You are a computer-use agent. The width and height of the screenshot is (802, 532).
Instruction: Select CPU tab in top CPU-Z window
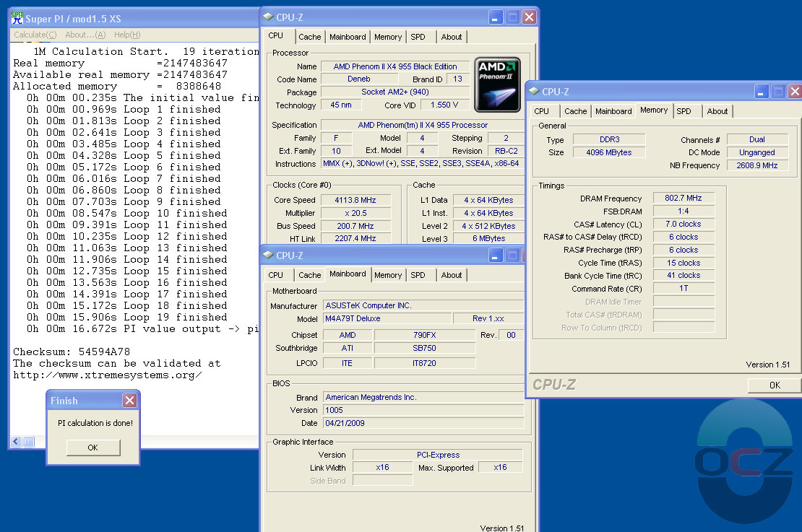276,36
